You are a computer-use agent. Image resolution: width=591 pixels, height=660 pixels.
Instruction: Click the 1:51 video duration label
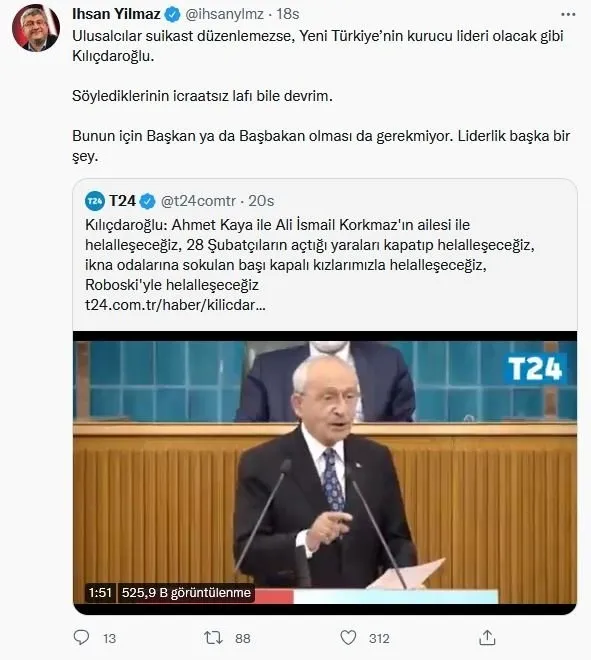(100, 593)
